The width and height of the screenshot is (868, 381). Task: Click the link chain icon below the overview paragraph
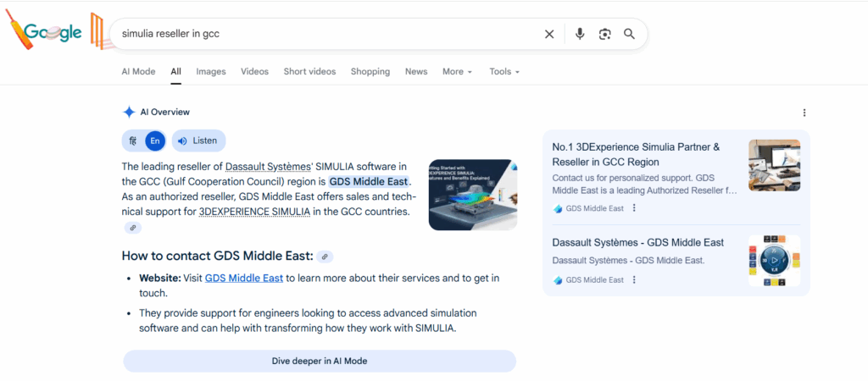pos(132,228)
